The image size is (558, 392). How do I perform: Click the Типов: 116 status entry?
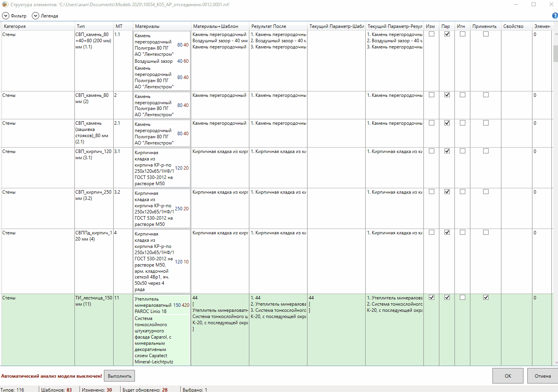pyautogui.click(x=12, y=390)
